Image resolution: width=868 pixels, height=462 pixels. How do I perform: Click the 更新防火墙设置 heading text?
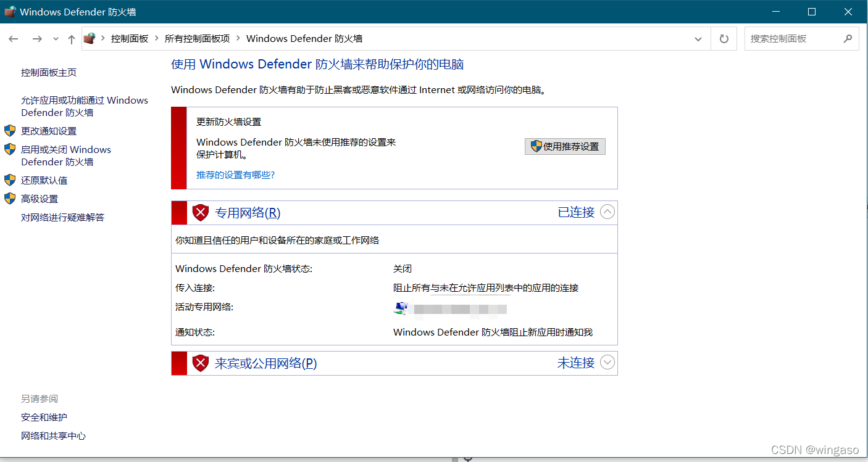click(228, 122)
